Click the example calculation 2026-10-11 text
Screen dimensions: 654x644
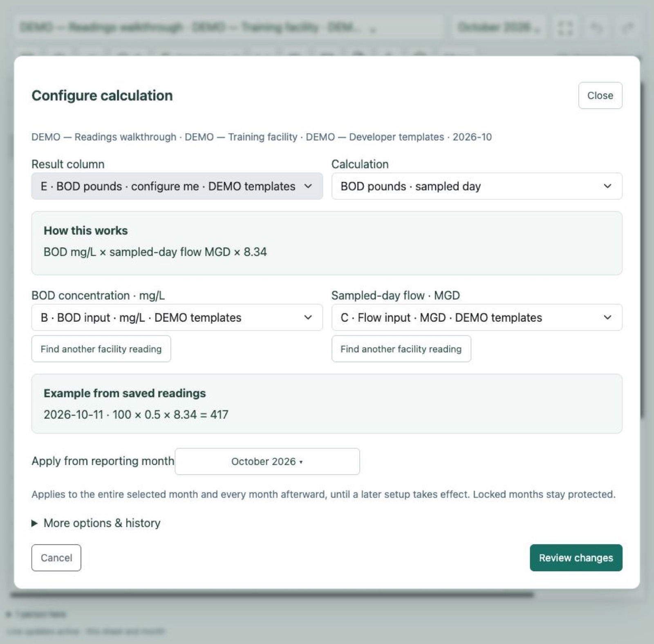pos(136,415)
